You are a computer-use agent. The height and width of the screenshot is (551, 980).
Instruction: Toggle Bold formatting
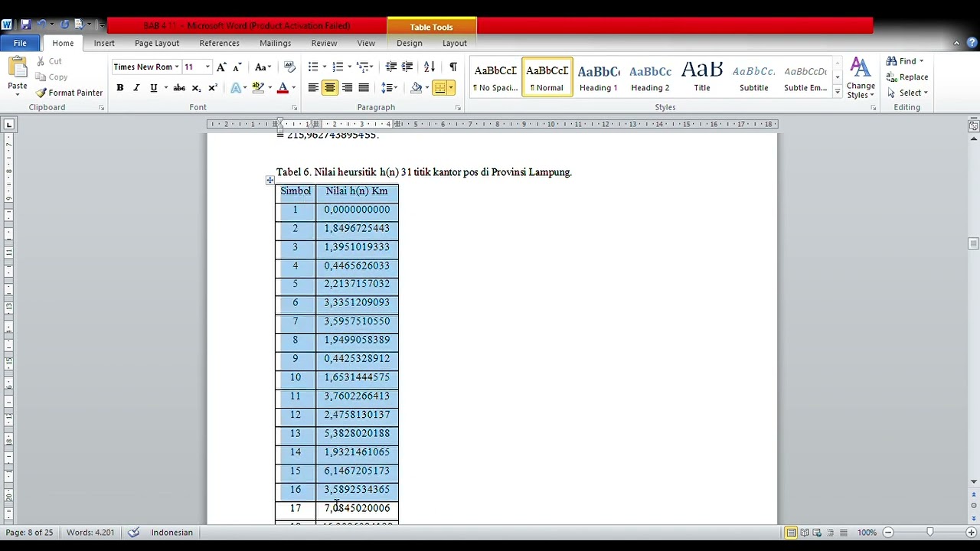pos(120,88)
